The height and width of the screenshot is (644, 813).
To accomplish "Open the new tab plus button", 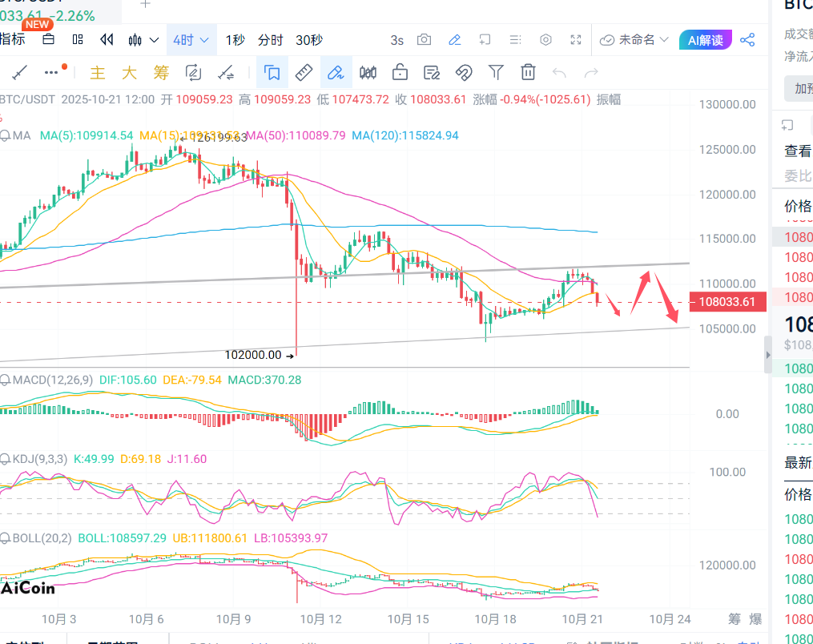I will pos(145,4).
